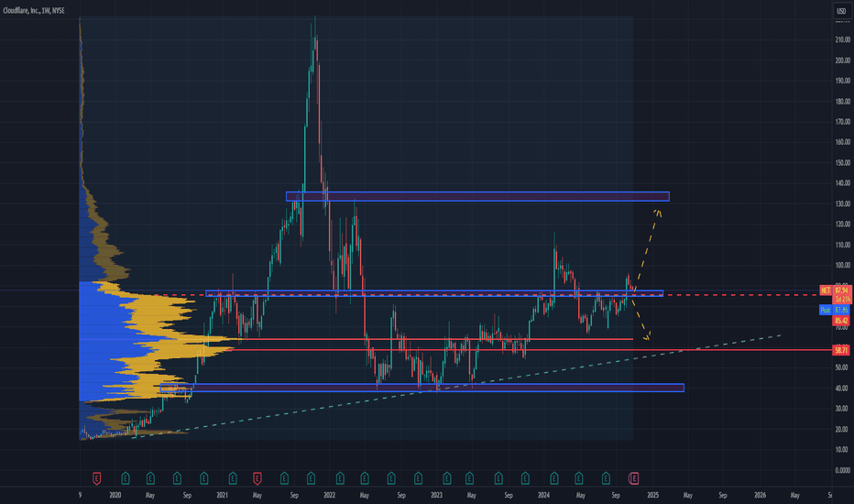Click the 2026 label on time axis

pos(760,495)
